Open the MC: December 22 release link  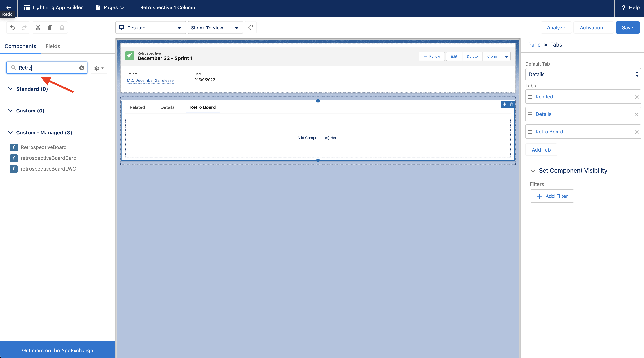pos(150,80)
